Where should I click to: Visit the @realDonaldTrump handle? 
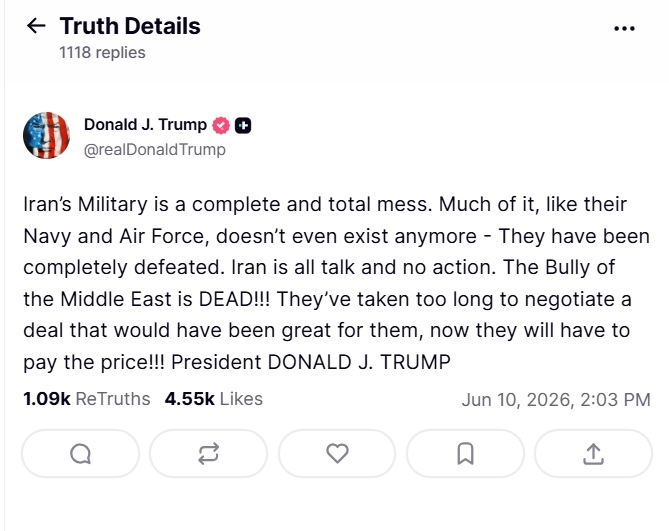coord(155,150)
